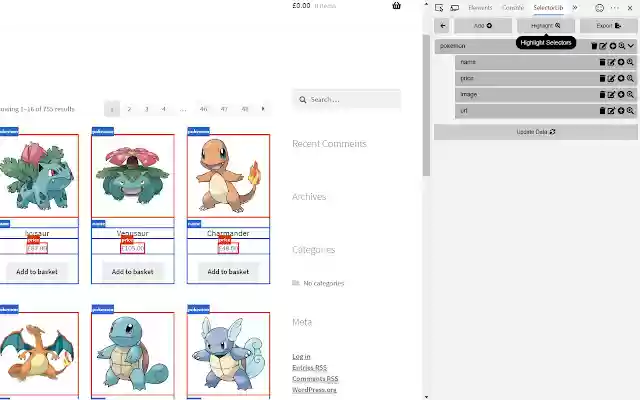Go to results page 48
This screenshot has width=640, height=400.
coord(245,109)
